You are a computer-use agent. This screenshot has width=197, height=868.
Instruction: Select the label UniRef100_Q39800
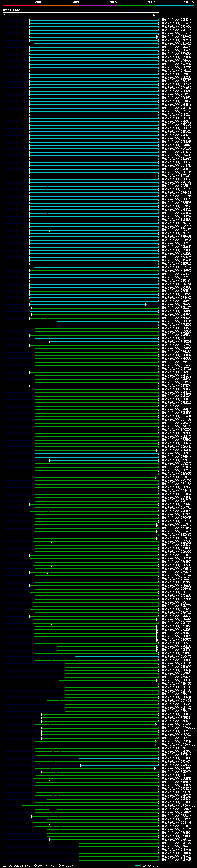click(176, 349)
